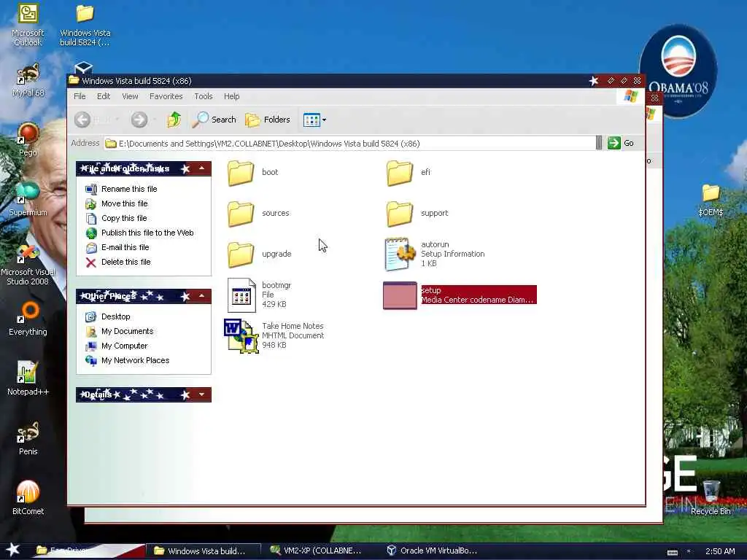Viewport: 747px width, 560px height.
Task: Select the BitComet desktop shortcut
Action: click(x=28, y=498)
